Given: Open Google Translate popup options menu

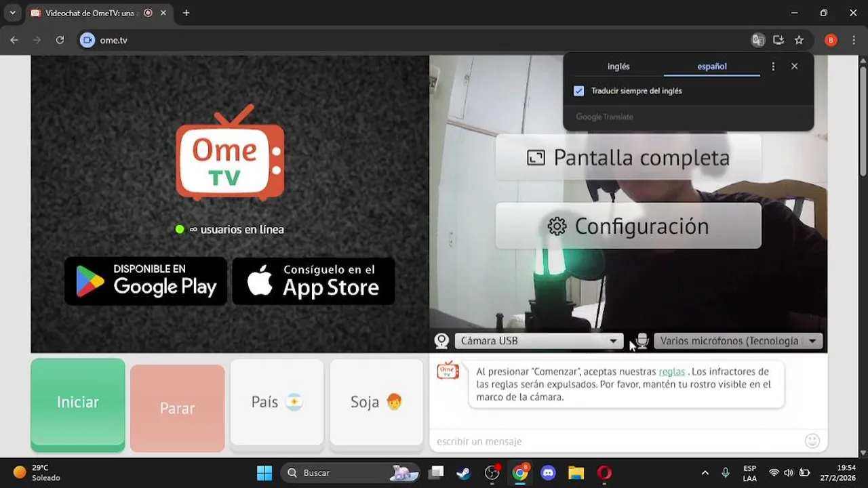Looking at the screenshot, I should click(x=773, y=66).
